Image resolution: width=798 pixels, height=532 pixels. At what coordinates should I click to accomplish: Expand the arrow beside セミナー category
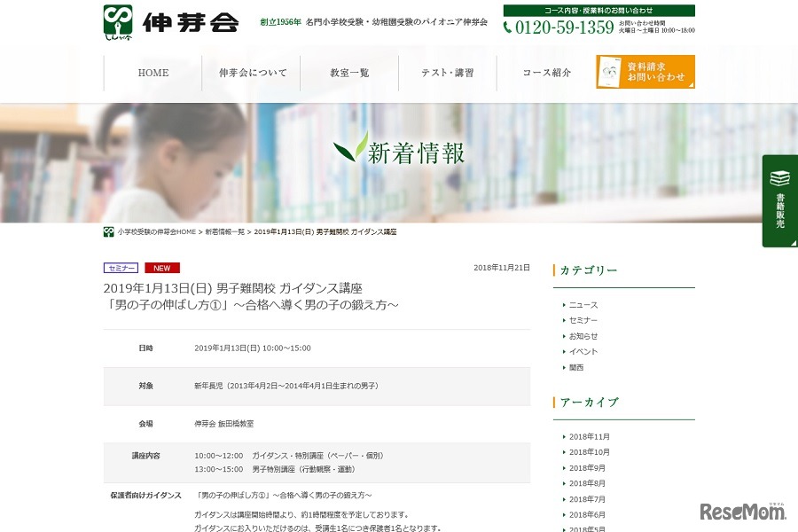[564, 319]
